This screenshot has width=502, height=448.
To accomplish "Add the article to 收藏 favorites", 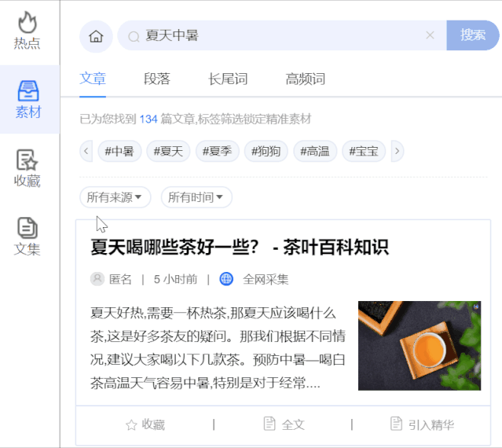I will (x=145, y=424).
